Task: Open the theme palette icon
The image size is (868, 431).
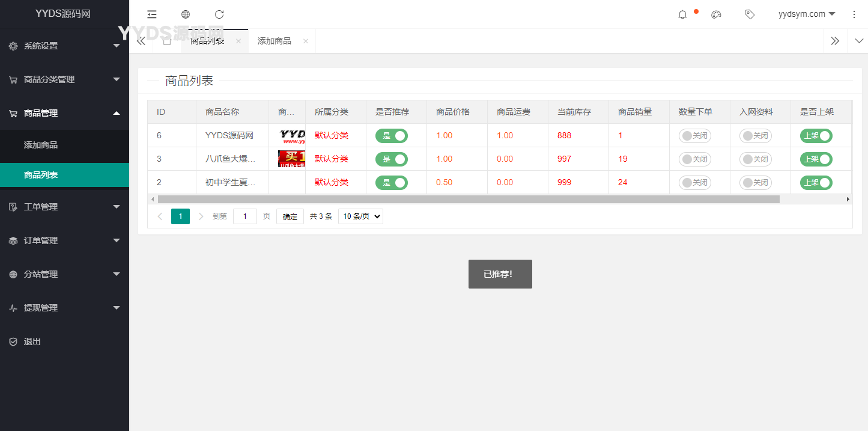Action: point(716,14)
